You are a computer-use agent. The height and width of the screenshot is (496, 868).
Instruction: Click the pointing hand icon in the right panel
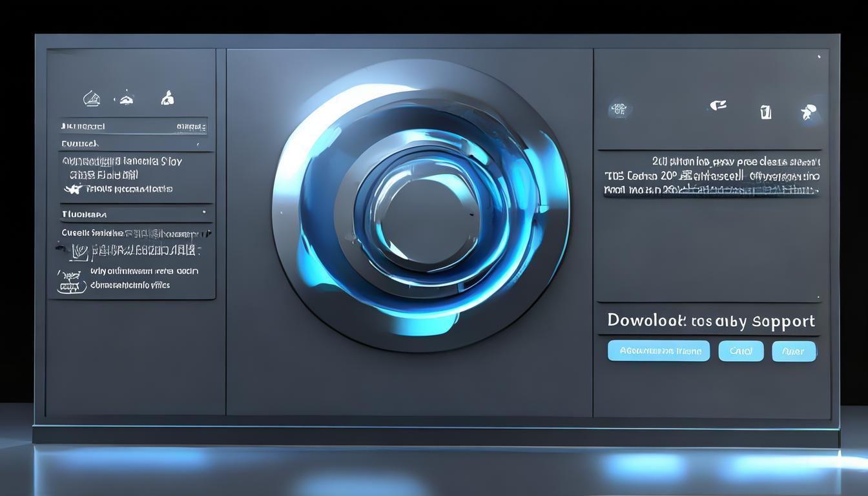pos(718,105)
